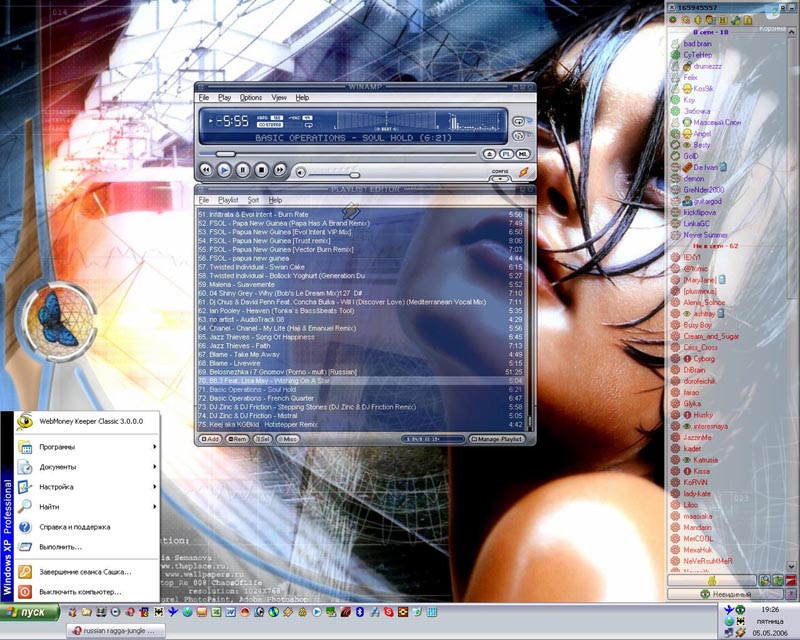This screenshot has width=800, height=640.
Task: Mute Winamp with the speaker icon
Action: 301,173
